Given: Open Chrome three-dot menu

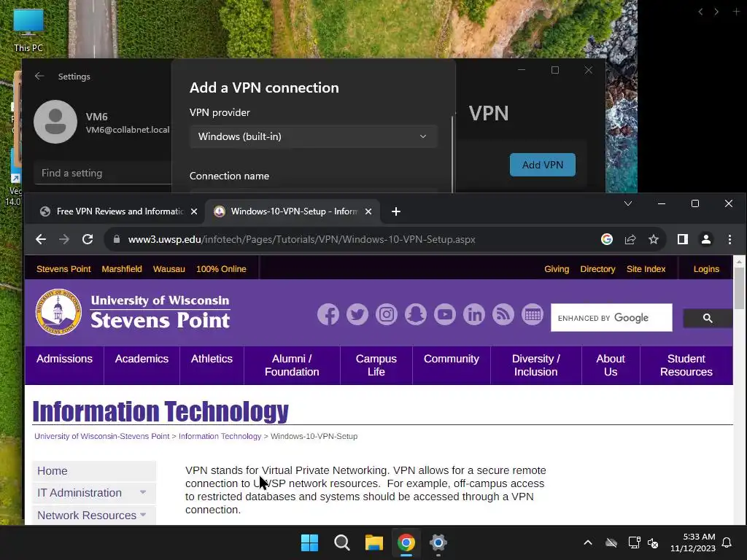Looking at the screenshot, I should tap(729, 239).
